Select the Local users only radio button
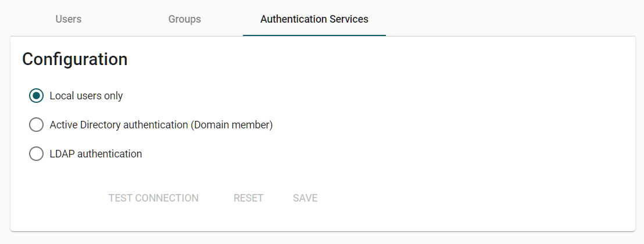The height and width of the screenshot is (244, 644). [x=36, y=96]
